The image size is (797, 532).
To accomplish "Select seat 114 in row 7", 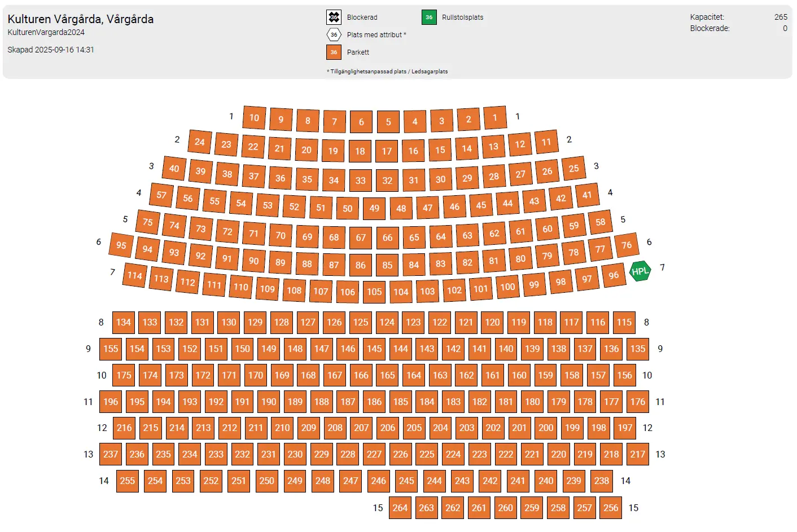I will [x=135, y=275].
